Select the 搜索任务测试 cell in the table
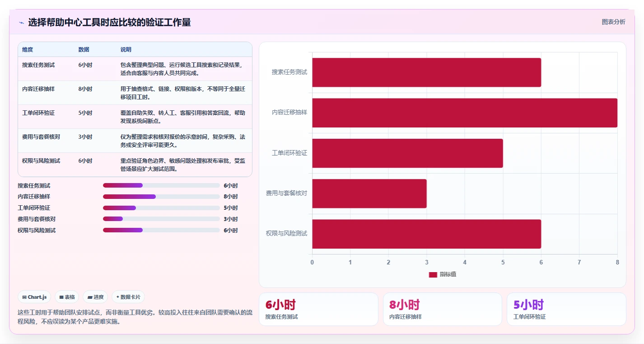Screen dimensions: 644x344 (38, 65)
